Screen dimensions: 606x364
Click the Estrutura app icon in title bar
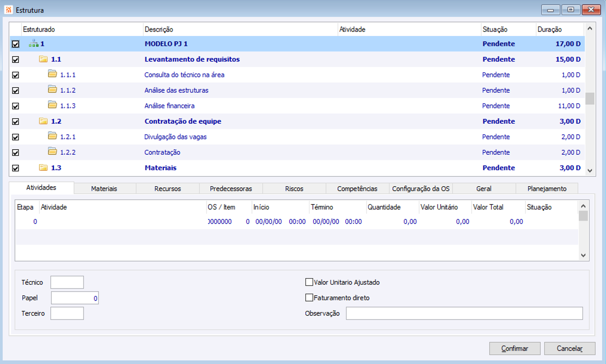pos(8,10)
